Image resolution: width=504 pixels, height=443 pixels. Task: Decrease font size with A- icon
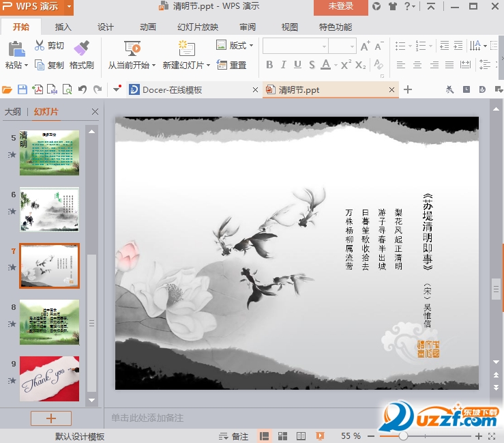[x=379, y=46]
